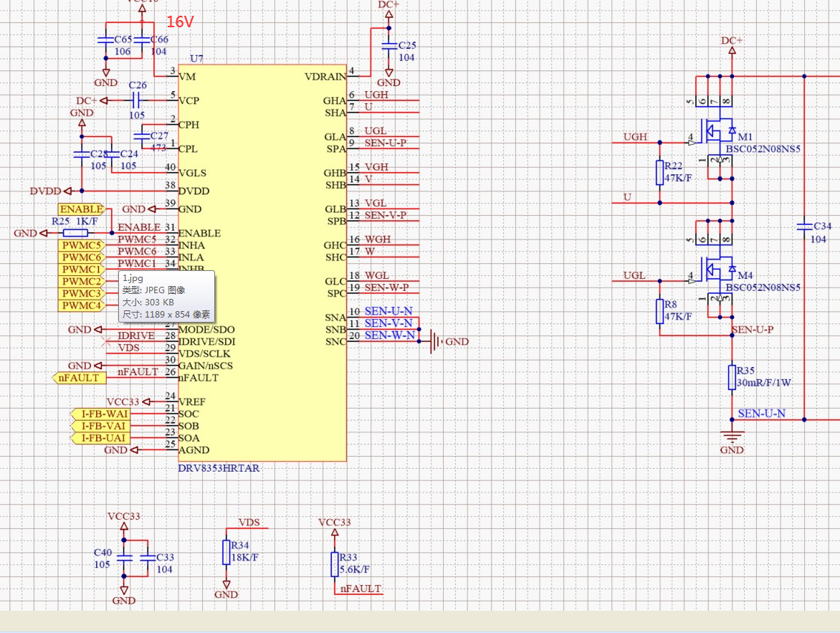Click the VGL net label at pin 13
The width and height of the screenshot is (840, 633).
click(376, 203)
